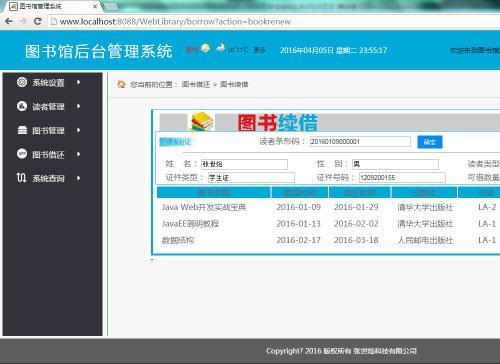Click the cloud weather icon in header
The height and width of the screenshot is (364, 500).
click(x=221, y=49)
